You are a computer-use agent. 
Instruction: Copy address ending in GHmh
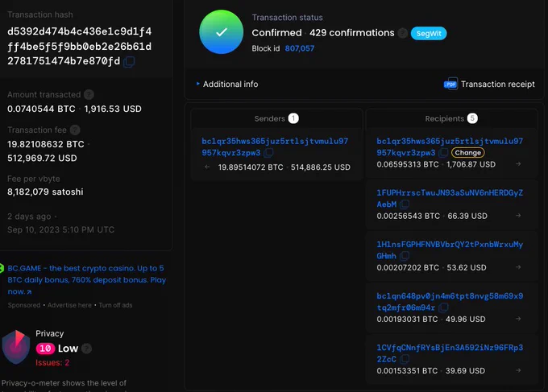click(x=405, y=256)
